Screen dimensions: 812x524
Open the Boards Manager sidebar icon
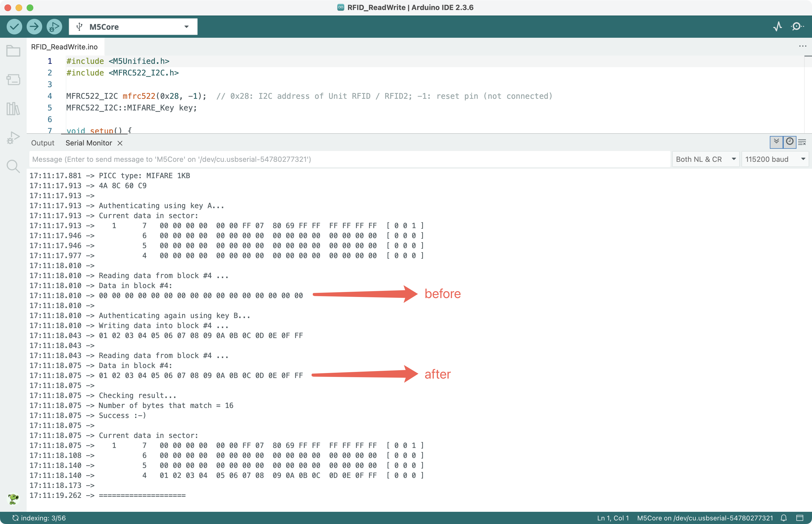(x=13, y=80)
